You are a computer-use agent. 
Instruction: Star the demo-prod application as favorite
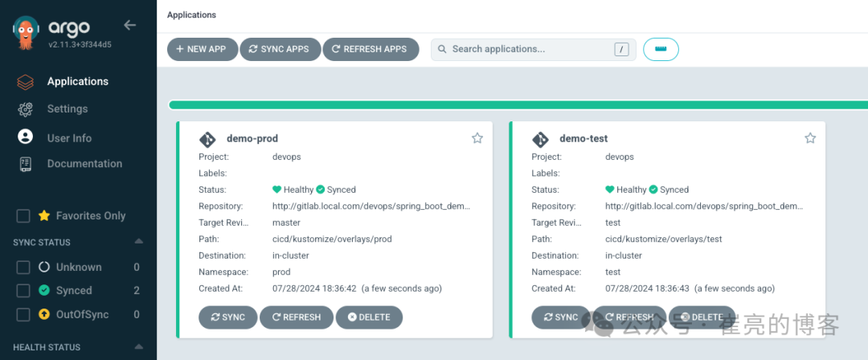click(477, 138)
